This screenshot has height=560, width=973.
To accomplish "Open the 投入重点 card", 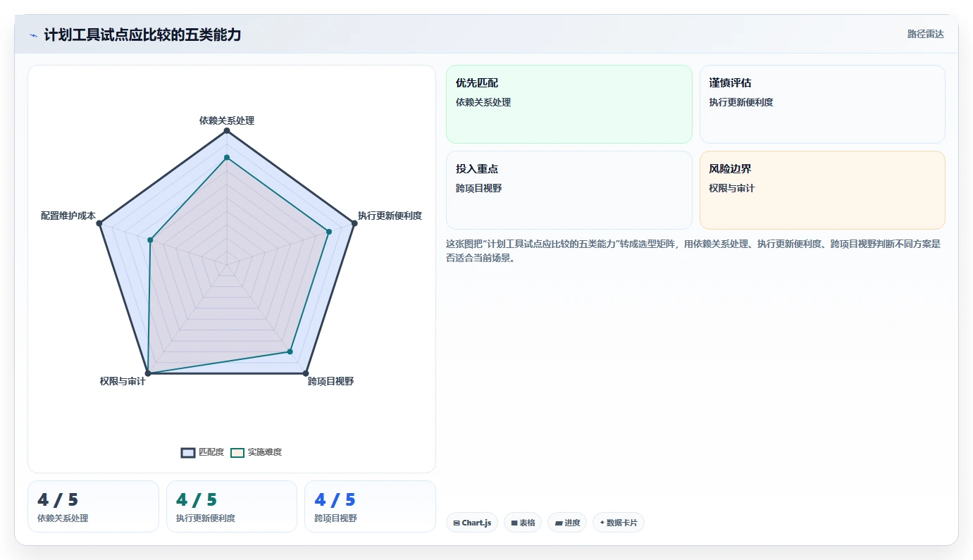I will [569, 190].
